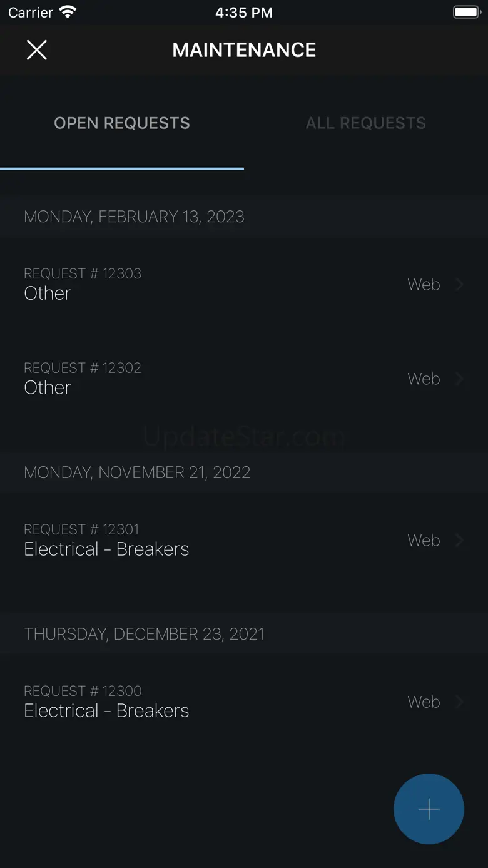Tap the battery icon in status bar
This screenshot has width=488, height=868.
point(466,13)
